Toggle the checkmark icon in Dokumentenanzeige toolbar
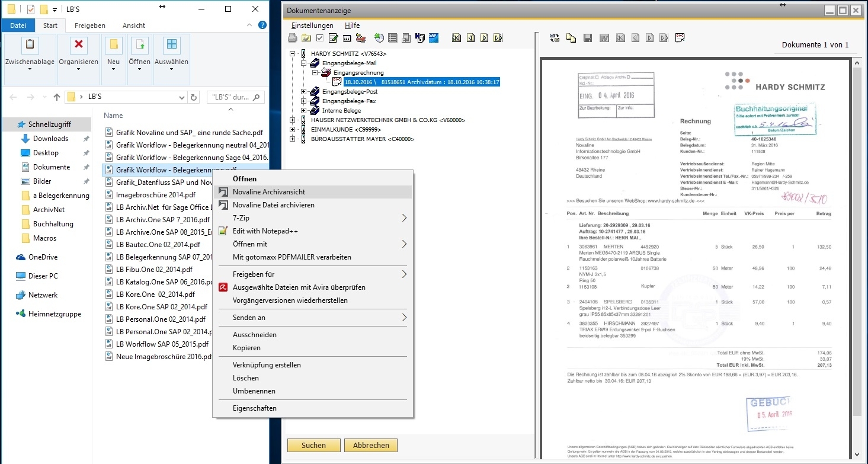The image size is (868, 464). [320, 39]
